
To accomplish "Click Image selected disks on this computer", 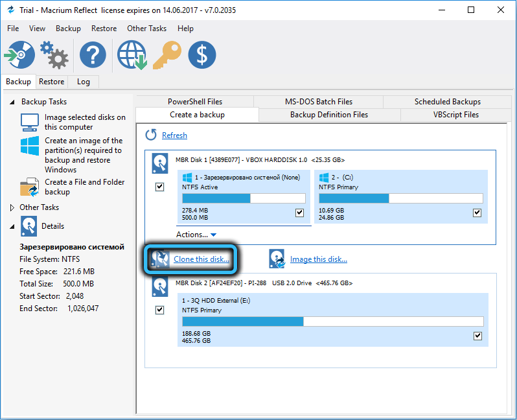I will click(x=85, y=122).
